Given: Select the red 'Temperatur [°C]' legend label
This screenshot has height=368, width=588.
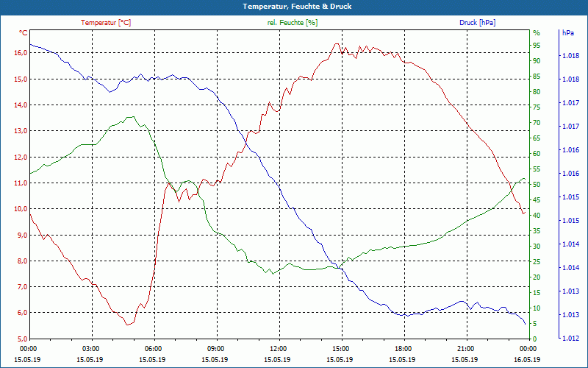Looking at the screenshot, I should point(106,23).
